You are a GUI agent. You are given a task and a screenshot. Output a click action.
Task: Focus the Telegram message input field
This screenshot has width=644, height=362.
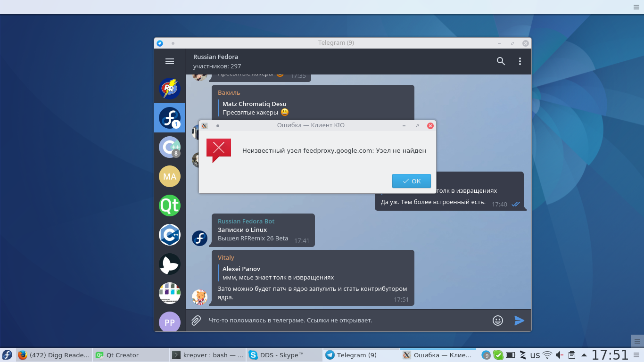347,321
